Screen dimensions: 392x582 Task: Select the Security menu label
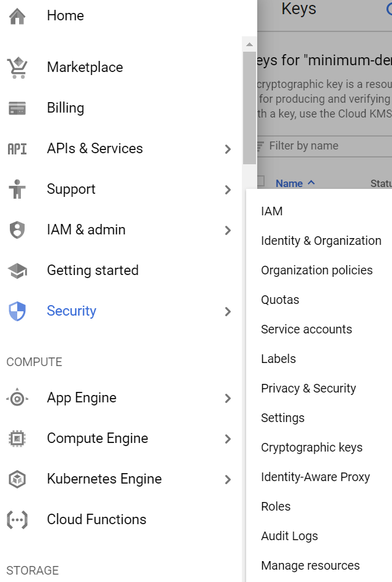coord(71,311)
